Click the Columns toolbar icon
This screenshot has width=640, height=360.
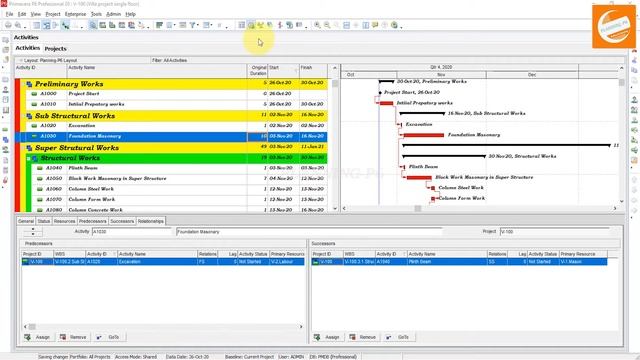point(169,25)
